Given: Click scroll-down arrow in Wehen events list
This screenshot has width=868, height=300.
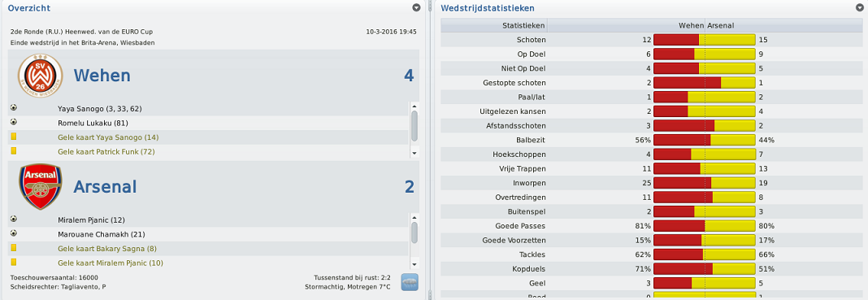Looking at the screenshot, I should tap(414, 153).
